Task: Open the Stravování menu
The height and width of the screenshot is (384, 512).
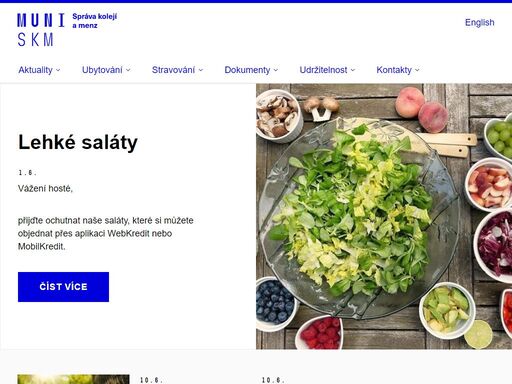Action: click(x=173, y=70)
